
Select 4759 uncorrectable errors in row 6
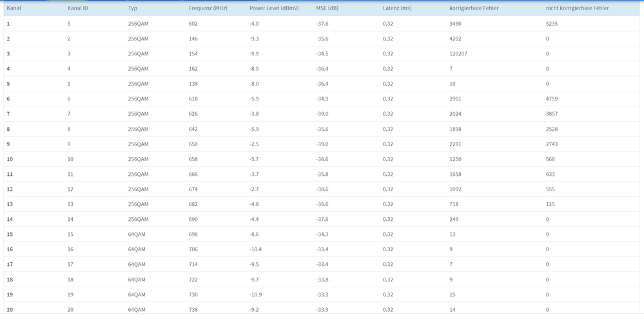552,99
